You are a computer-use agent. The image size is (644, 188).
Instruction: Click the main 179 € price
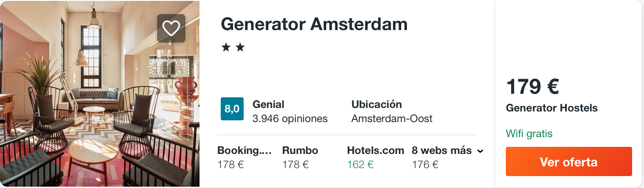point(532,87)
